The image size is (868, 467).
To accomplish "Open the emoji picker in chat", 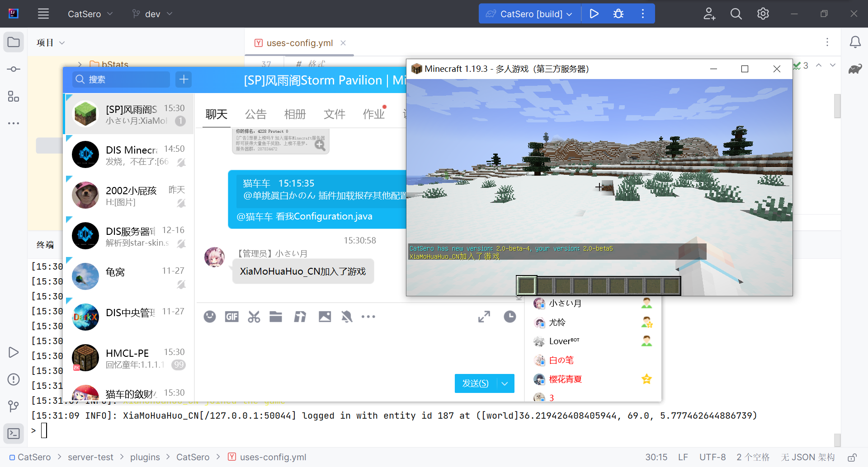I will tap(210, 317).
